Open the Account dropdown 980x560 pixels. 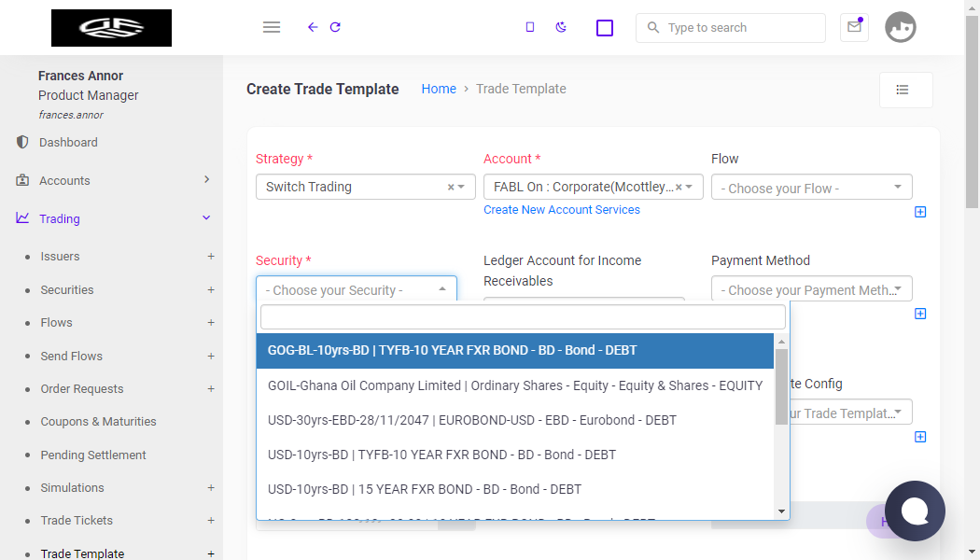pyautogui.click(x=593, y=187)
